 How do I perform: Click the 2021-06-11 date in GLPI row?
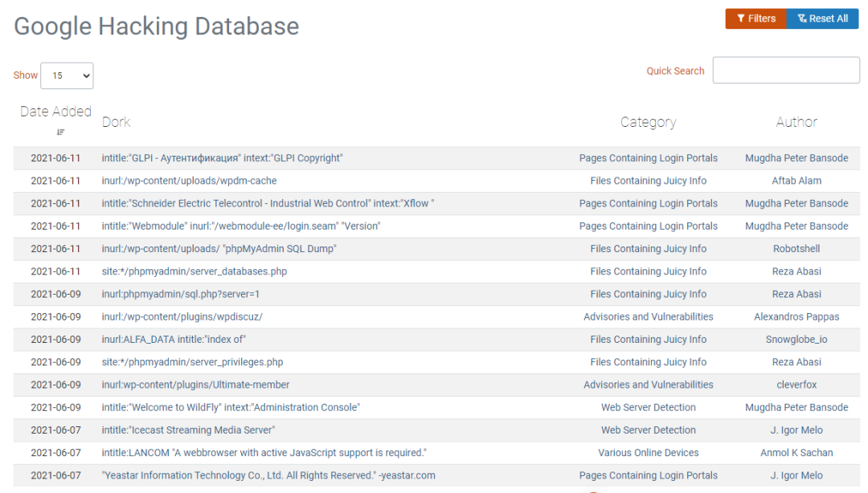pyautogui.click(x=55, y=158)
